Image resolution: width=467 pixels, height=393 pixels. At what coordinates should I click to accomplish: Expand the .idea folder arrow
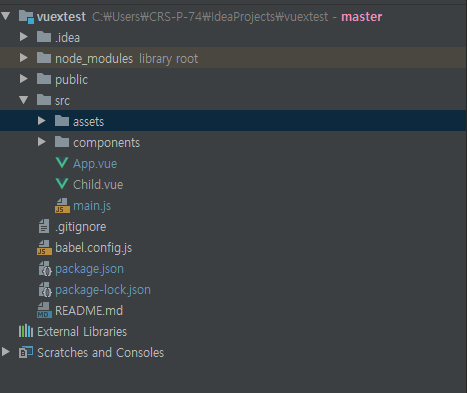coord(23,37)
